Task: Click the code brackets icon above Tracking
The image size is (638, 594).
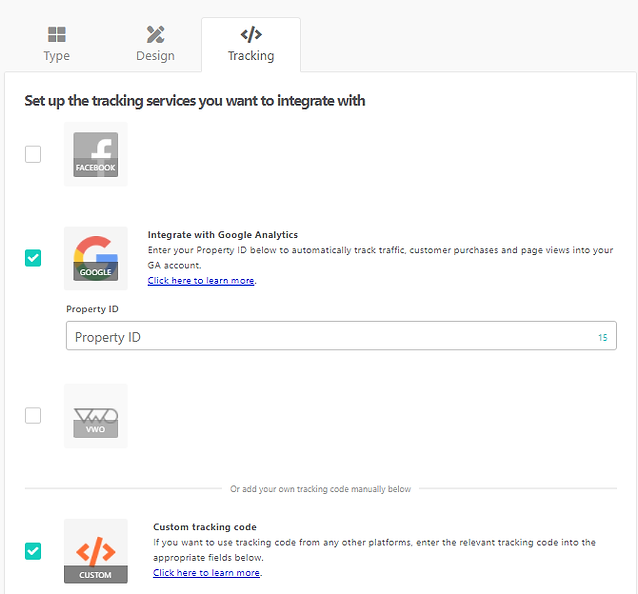Action: coord(251,35)
